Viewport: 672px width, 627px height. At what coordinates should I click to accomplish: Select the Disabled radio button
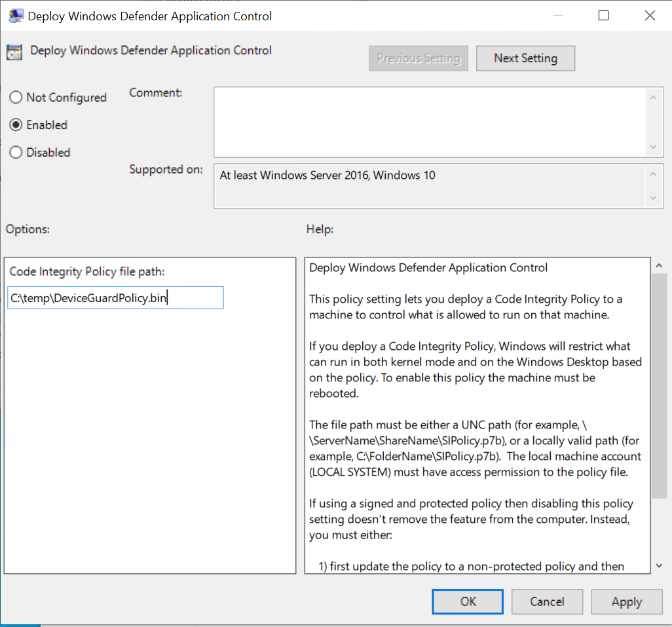point(16,153)
